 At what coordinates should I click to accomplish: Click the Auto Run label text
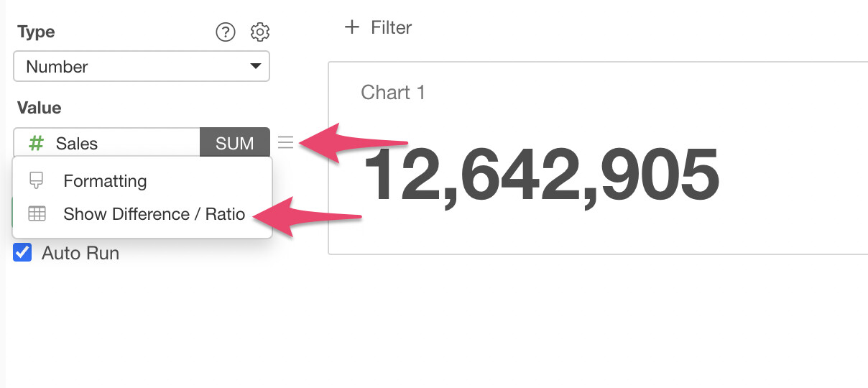click(x=80, y=254)
